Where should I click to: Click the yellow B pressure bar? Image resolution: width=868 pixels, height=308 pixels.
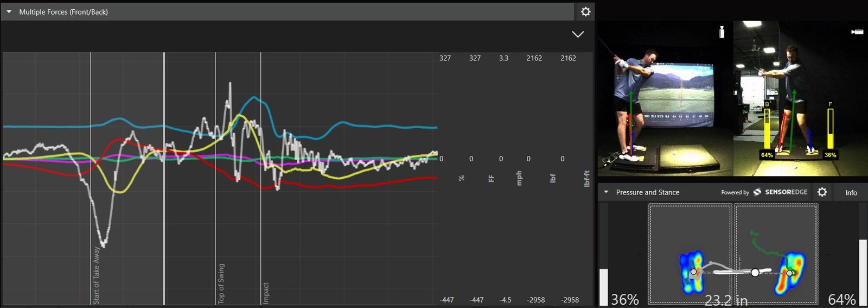[767, 129]
